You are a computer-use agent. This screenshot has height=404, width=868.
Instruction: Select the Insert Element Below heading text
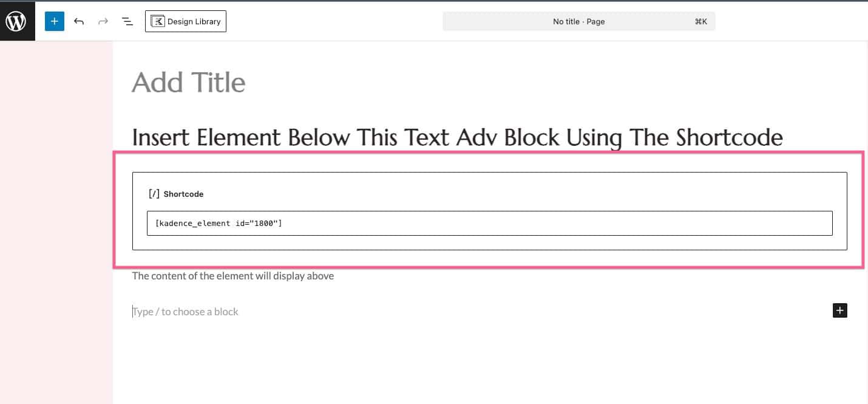click(x=456, y=137)
